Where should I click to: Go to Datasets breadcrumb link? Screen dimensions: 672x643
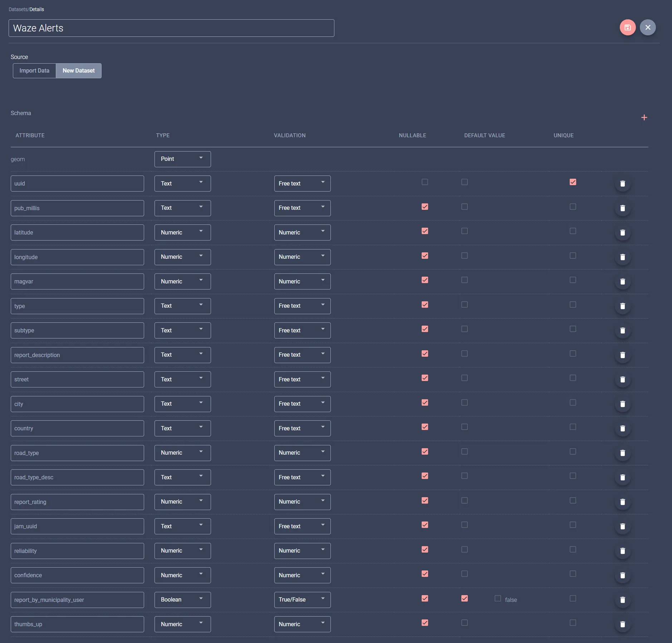pos(18,9)
